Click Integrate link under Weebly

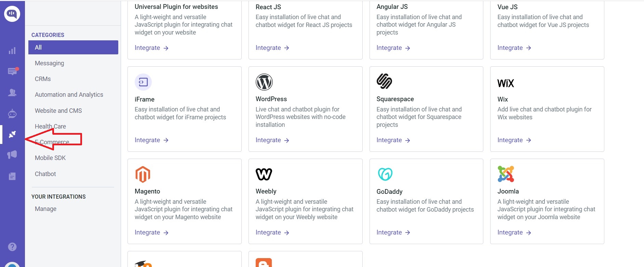272,232
